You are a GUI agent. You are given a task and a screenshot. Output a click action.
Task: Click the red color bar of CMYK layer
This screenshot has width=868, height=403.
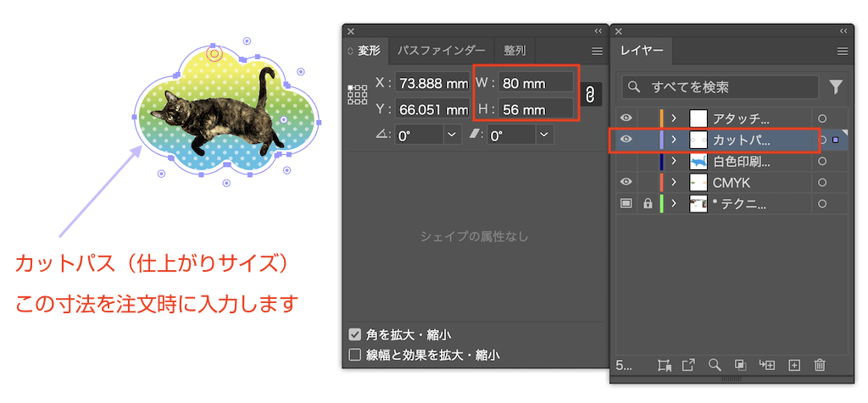click(661, 182)
